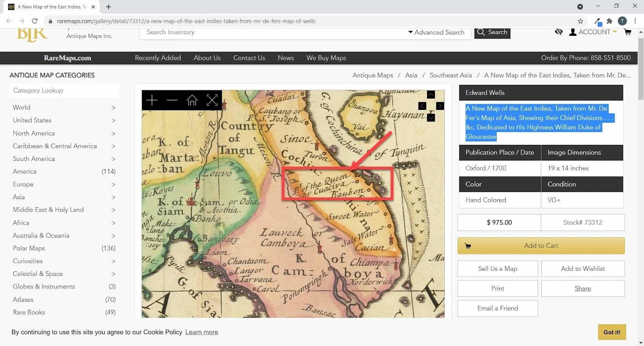Open Southeast Asia breadcrumb link
Image resolution: width=644 pixels, height=346 pixels.
click(450, 75)
